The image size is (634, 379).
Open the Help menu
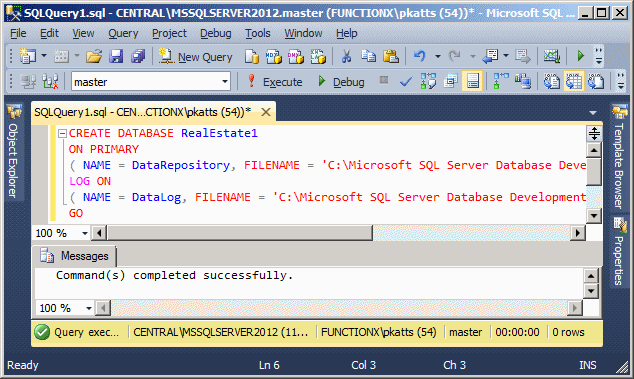[x=347, y=33]
